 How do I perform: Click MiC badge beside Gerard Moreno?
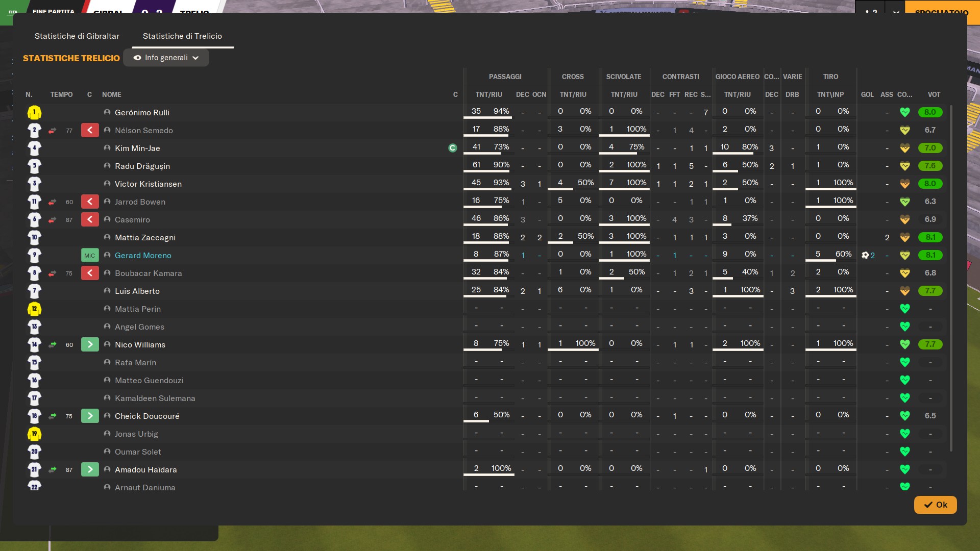90,256
